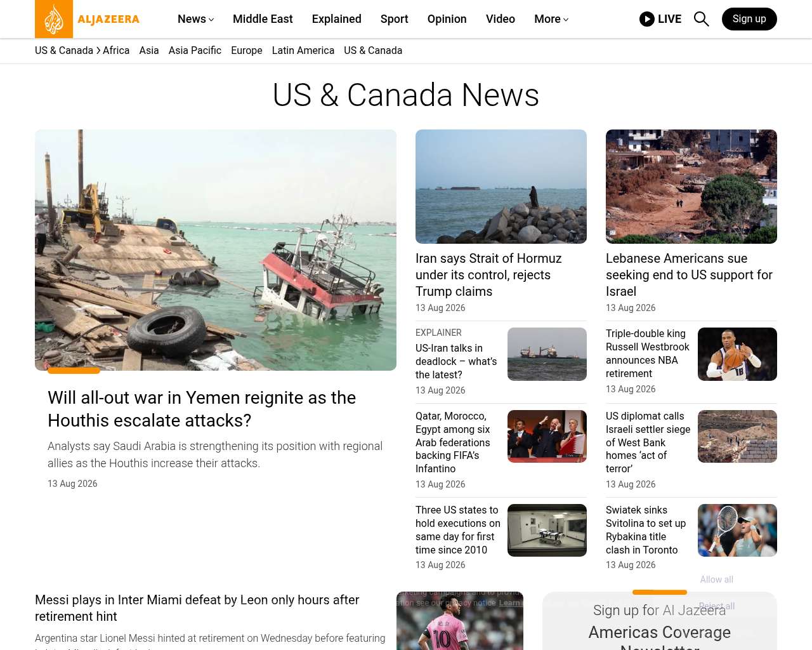Image resolution: width=812 pixels, height=650 pixels.
Task: Select Asia Pacific region link
Action: pyautogui.click(x=195, y=51)
